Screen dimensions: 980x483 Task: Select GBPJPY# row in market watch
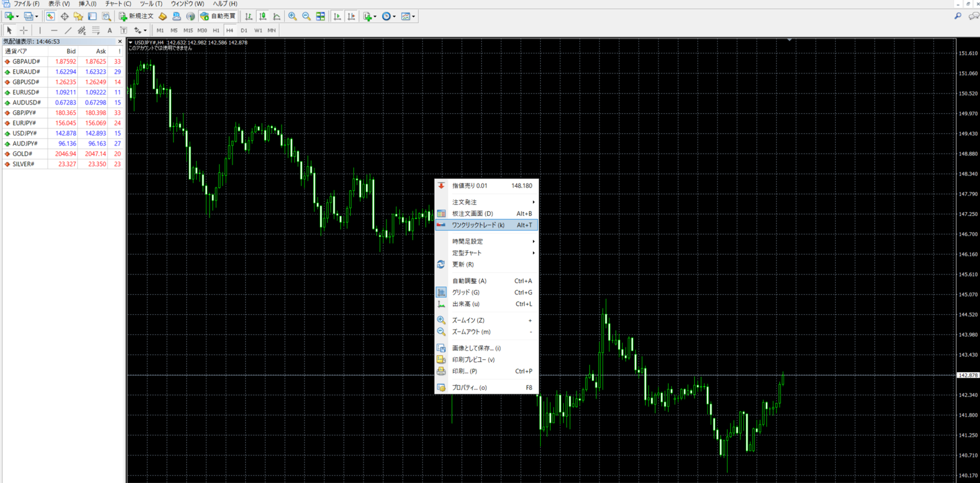coord(24,113)
